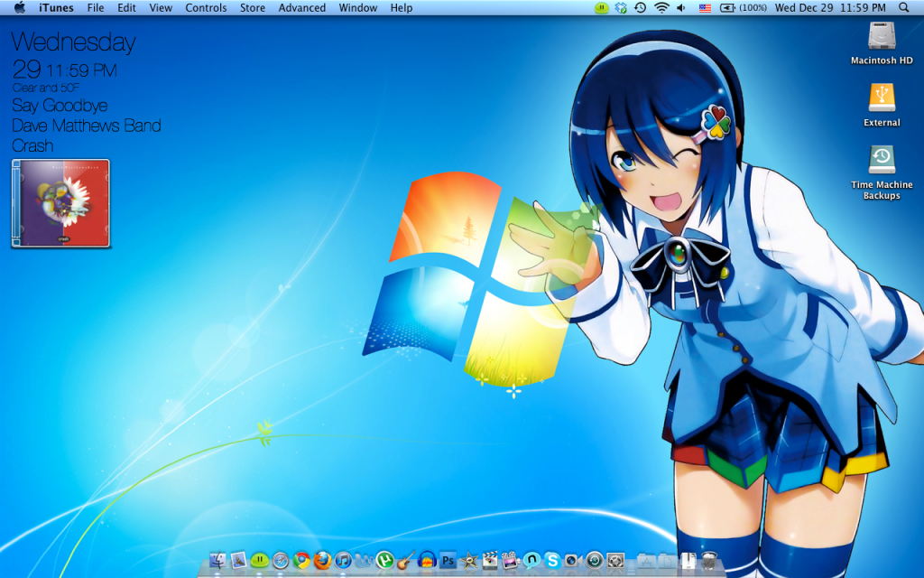Launch uTorrent from the Dock
Screen dimensions: 924x578
[x=384, y=560]
